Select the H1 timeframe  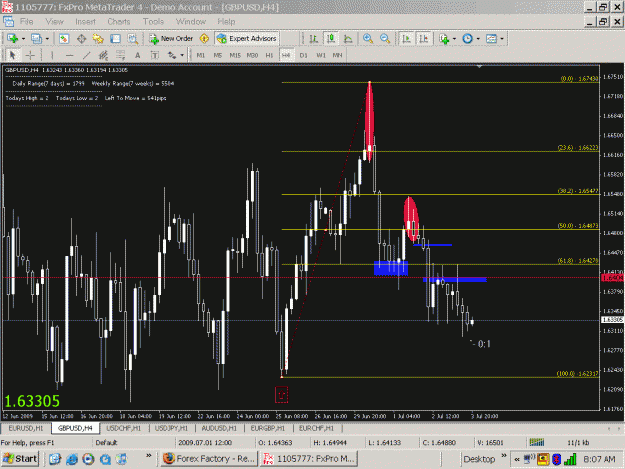click(x=269, y=55)
